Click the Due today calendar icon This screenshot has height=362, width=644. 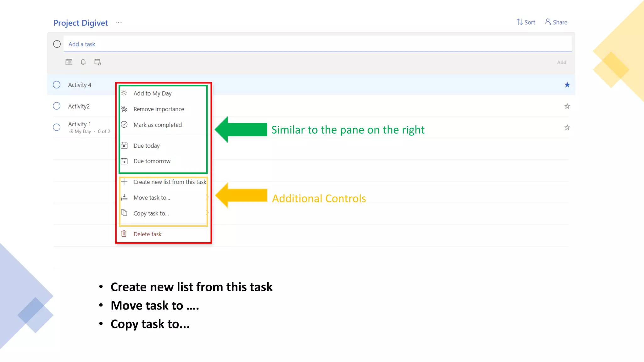pyautogui.click(x=124, y=145)
